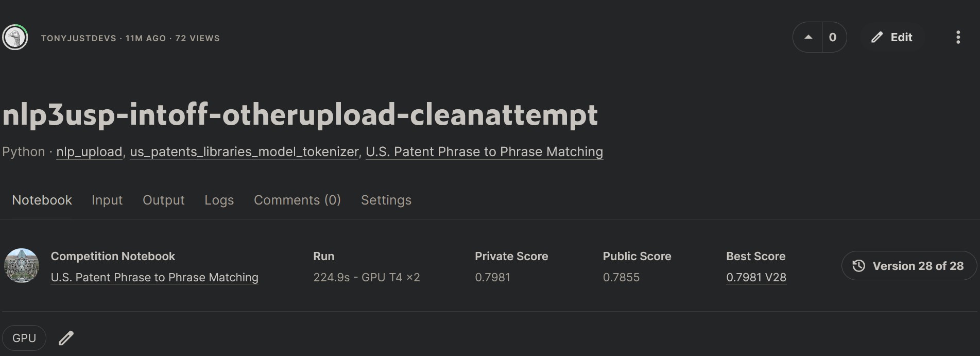Open the us_patents_libraries_model_tokenizer link
This screenshot has height=356, width=980.
click(244, 151)
